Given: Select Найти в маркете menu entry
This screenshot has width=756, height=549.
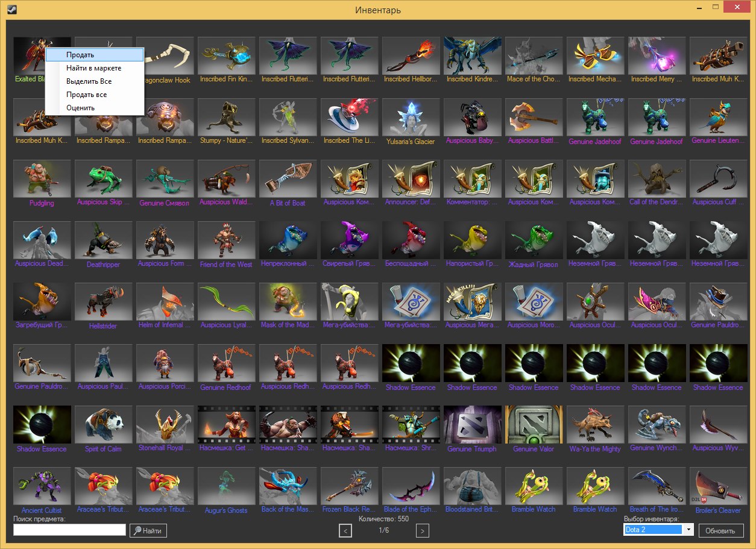Looking at the screenshot, I should [95, 68].
